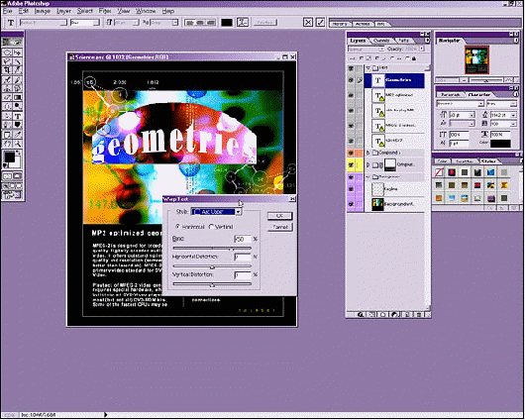
Task: Click the Type tool icon in options bar
Action: (x=11, y=23)
